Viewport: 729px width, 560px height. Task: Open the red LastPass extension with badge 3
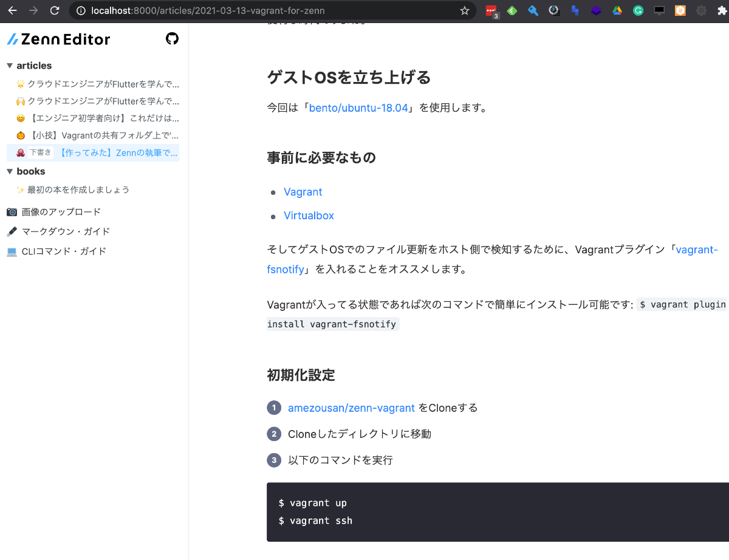(491, 11)
